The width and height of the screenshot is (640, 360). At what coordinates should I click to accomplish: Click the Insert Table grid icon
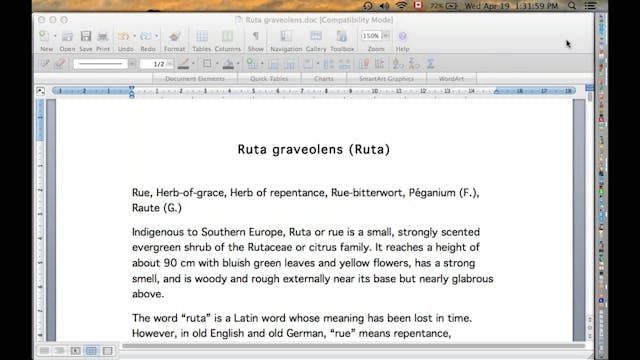[252, 64]
